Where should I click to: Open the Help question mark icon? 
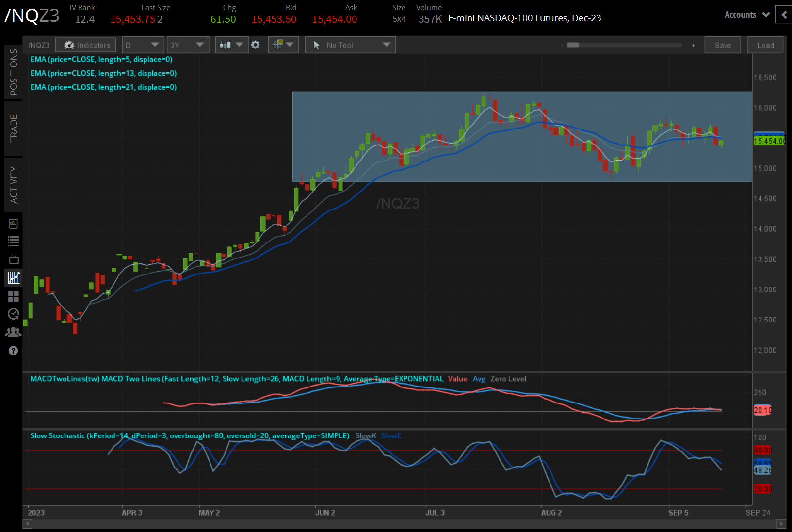pyautogui.click(x=14, y=351)
